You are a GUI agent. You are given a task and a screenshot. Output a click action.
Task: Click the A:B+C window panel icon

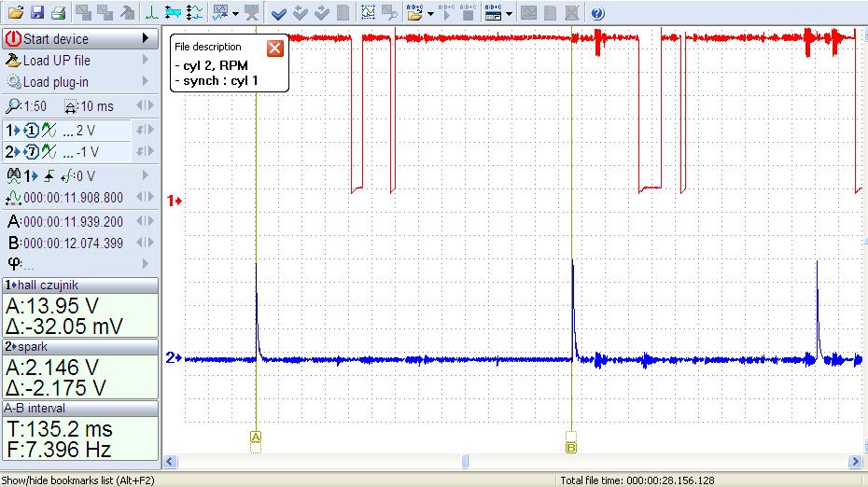493,12
